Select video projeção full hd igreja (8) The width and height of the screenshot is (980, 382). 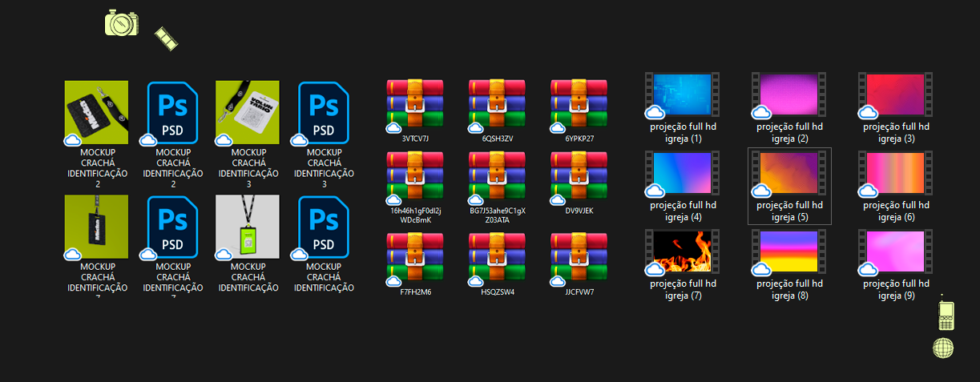(789, 252)
